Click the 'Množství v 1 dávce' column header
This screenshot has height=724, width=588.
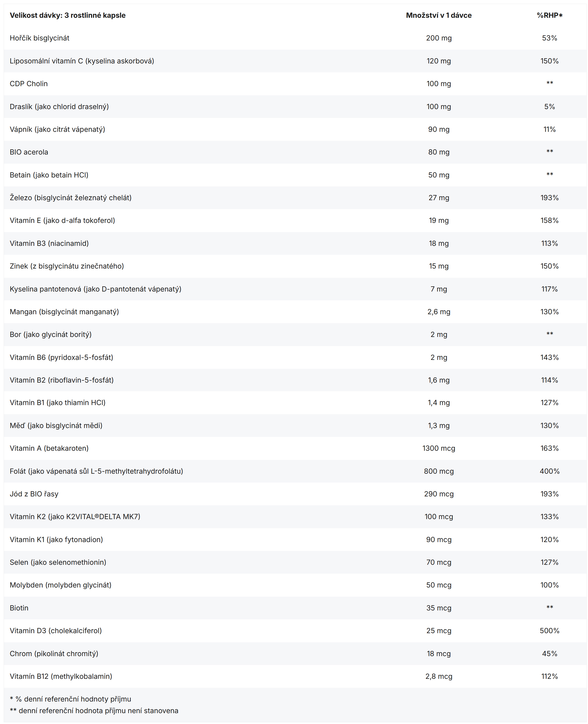click(438, 15)
